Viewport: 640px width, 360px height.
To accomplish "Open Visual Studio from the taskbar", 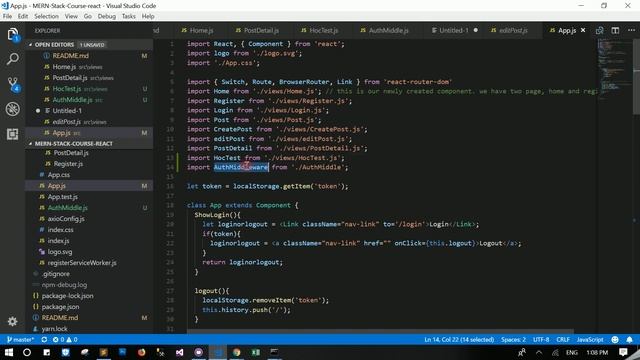I will point(180,352).
